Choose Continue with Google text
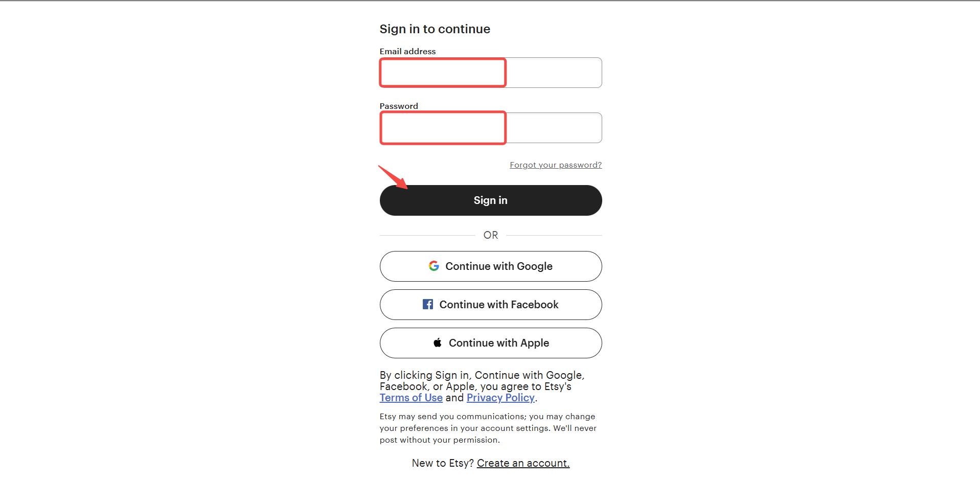This screenshot has width=980, height=480. [499, 266]
